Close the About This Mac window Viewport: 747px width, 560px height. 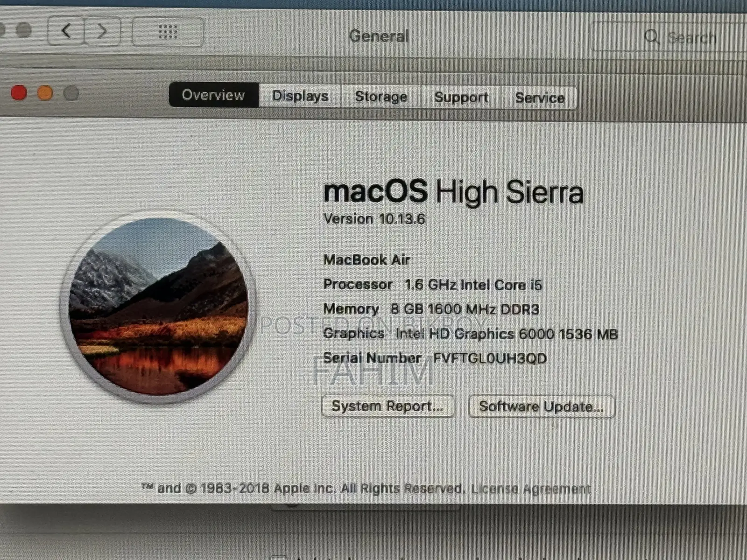pos(19,93)
